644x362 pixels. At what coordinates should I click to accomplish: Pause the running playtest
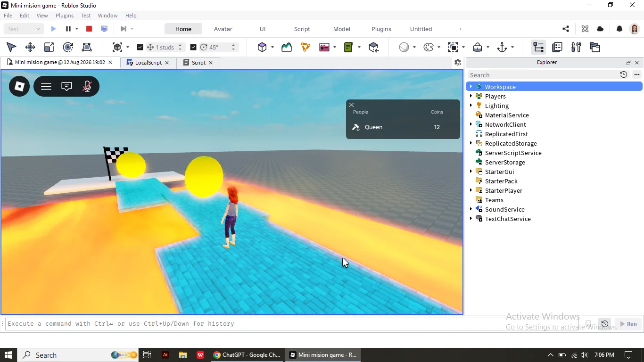click(x=68, y=29)
